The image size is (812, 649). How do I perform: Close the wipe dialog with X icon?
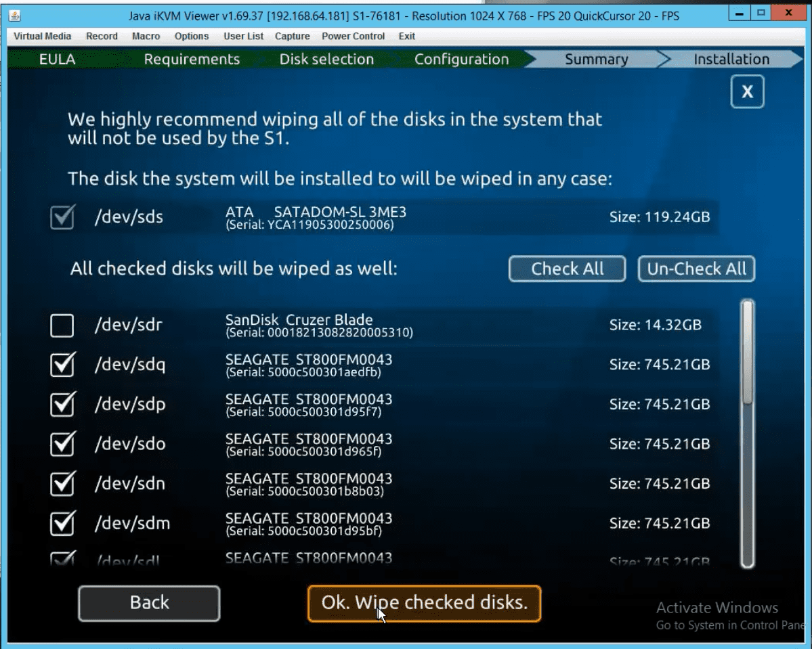click(747, 92)
